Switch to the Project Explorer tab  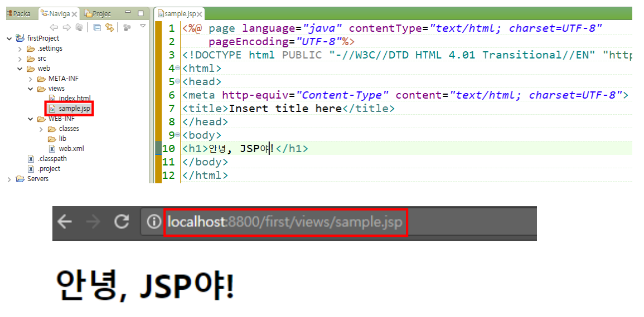[x=98, y=13]
